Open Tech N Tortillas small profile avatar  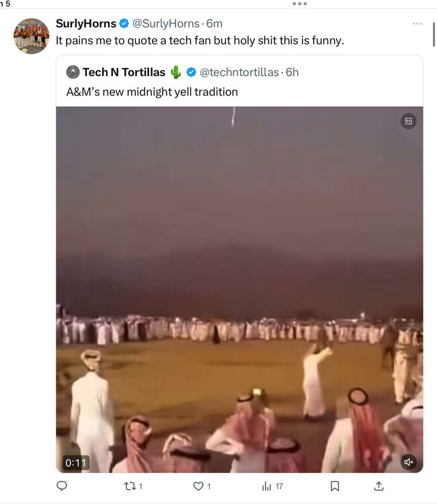point(73,73)
